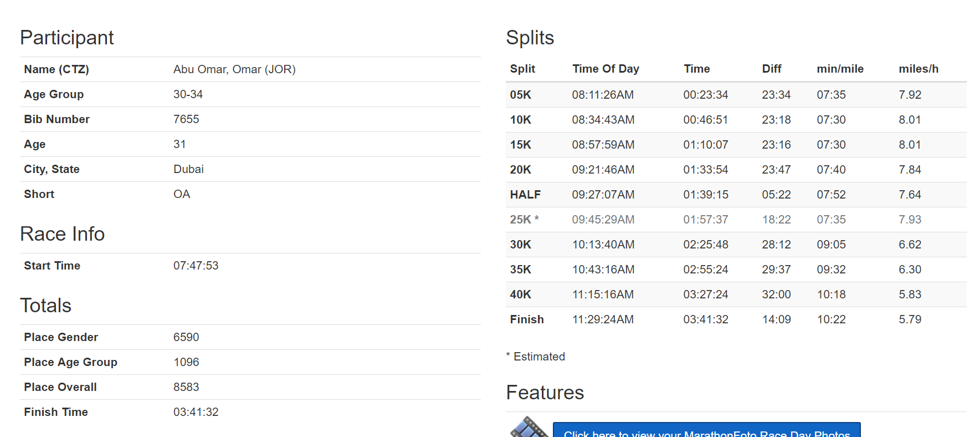The image size is (980, 437).
Task: Select the HALF split row label
Action: pyautogui.click(x=525, y=195)
